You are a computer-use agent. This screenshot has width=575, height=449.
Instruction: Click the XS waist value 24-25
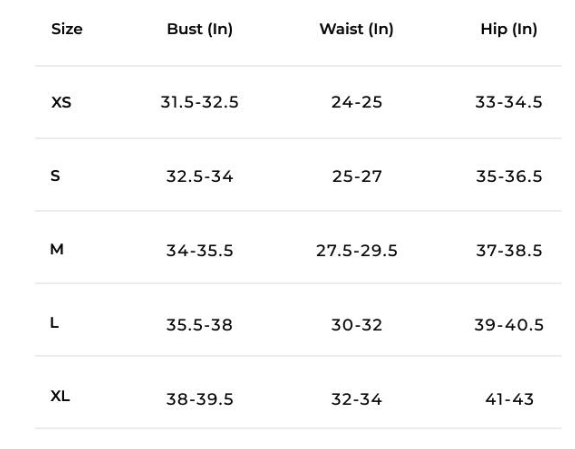click(x=357, y=102)
